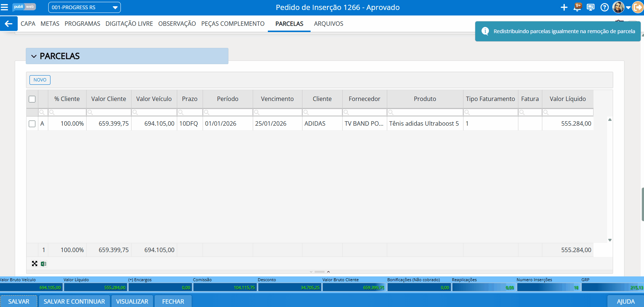This screenshot has width=644, height=307.
Task: Click the plus icon in header
Action: [564, 7]
